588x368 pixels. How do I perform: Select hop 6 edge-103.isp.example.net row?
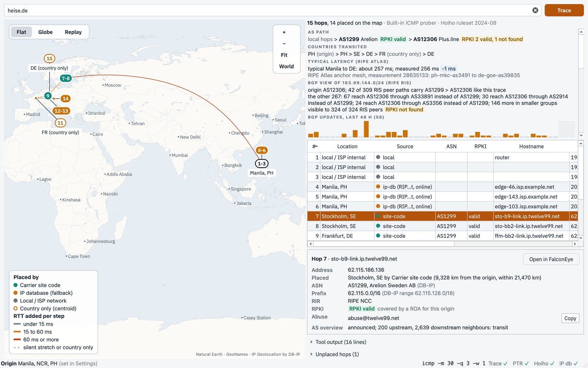click(442, 206)
